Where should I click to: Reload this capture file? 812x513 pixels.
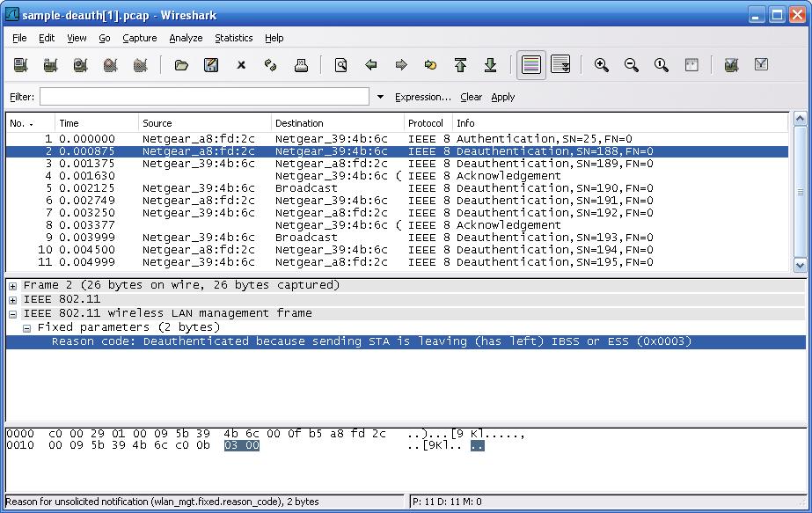click(x=271, y=65)
